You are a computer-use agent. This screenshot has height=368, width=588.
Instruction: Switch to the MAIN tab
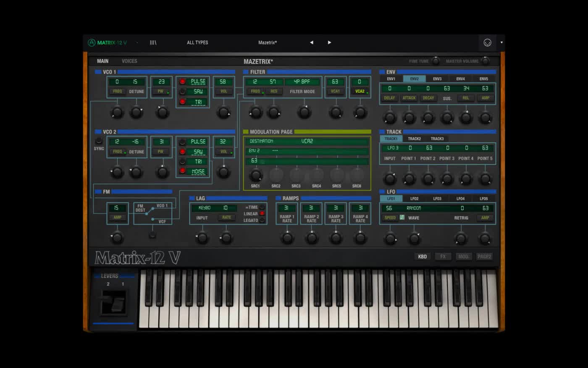point(102,61)
